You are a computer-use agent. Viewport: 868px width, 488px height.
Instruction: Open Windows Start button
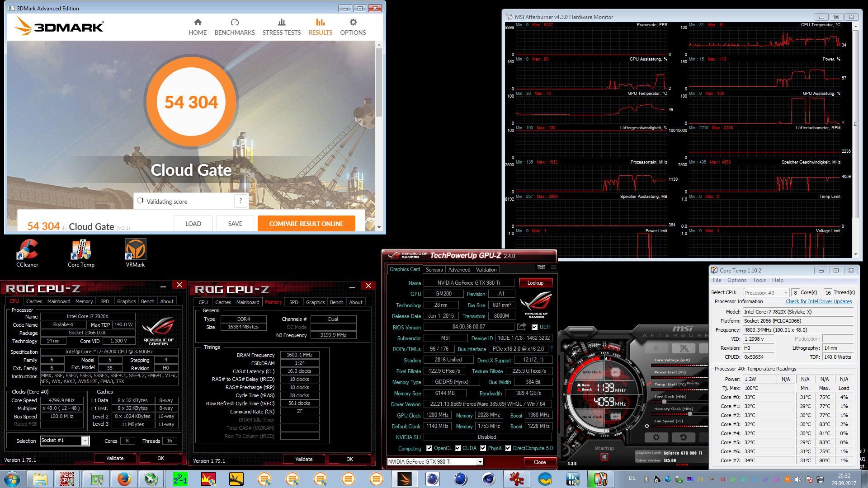click(12, 479)
